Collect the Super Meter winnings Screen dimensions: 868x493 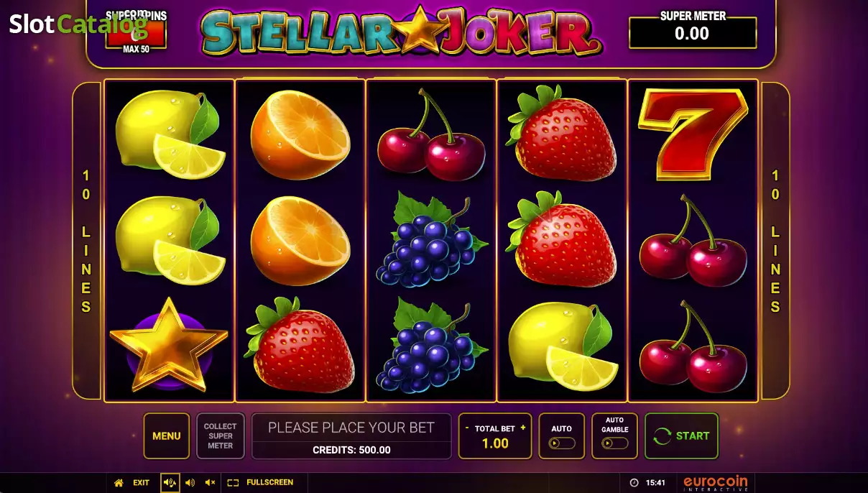(221, 436)
